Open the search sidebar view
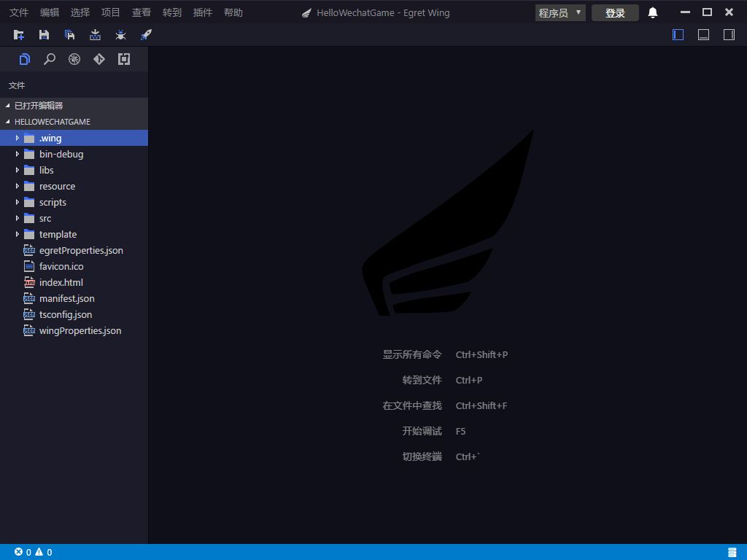 click(x=50, y=59)
